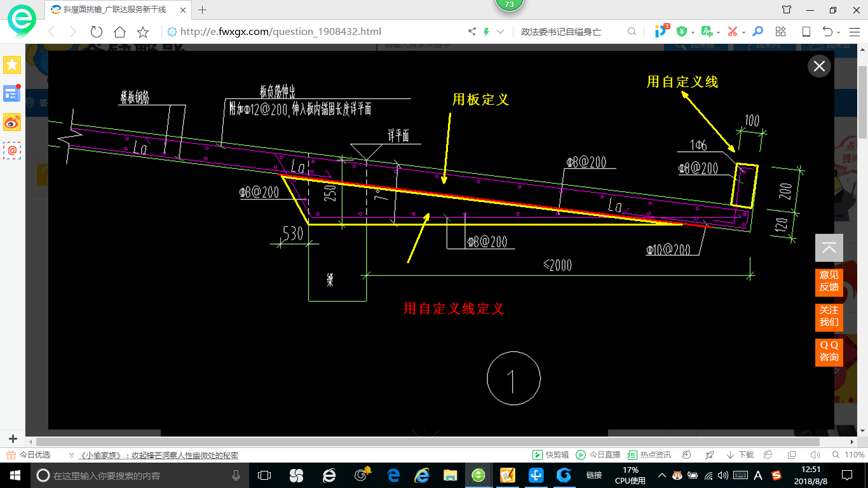
Task: Click 今日优选 in the status bar
Action: point(28,455)
